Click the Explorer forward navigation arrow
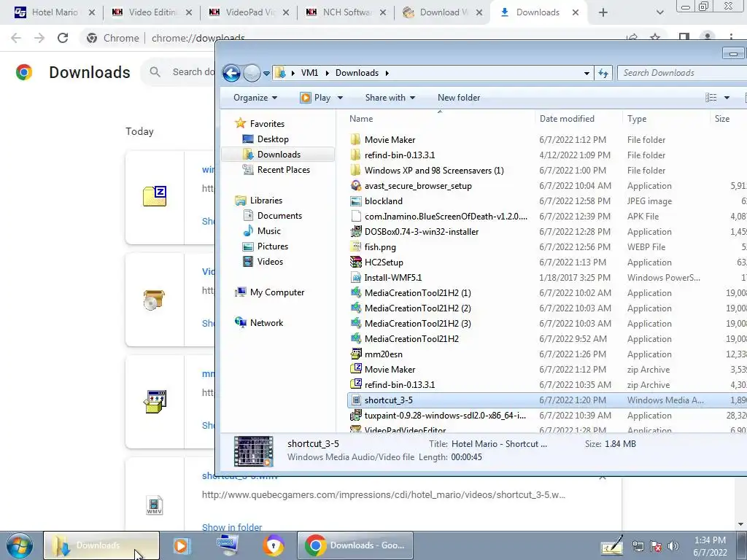This screenshot has height=560, width=747. coord(252,73)
